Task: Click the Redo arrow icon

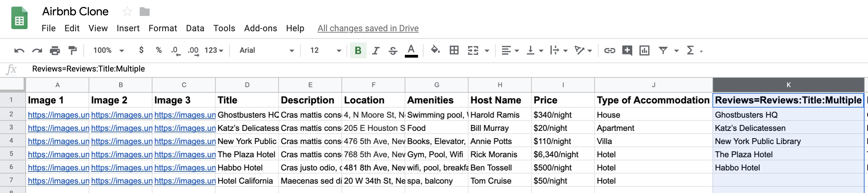Action: 37,51
